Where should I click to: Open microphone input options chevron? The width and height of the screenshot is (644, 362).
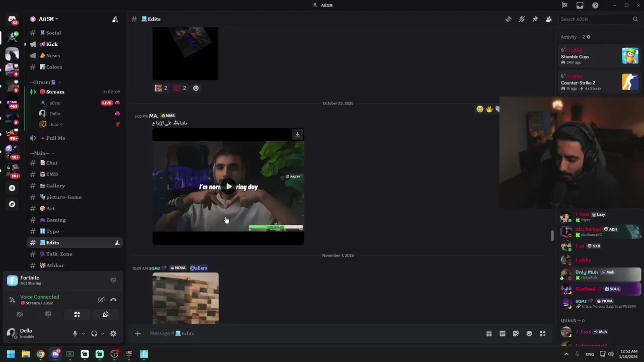[84, 333]
